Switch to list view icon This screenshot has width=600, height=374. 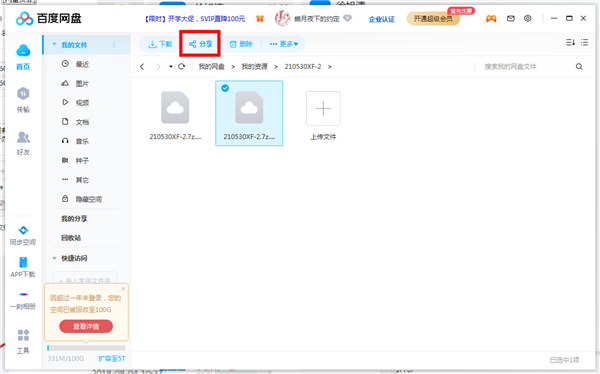click(x=584, y=42)
